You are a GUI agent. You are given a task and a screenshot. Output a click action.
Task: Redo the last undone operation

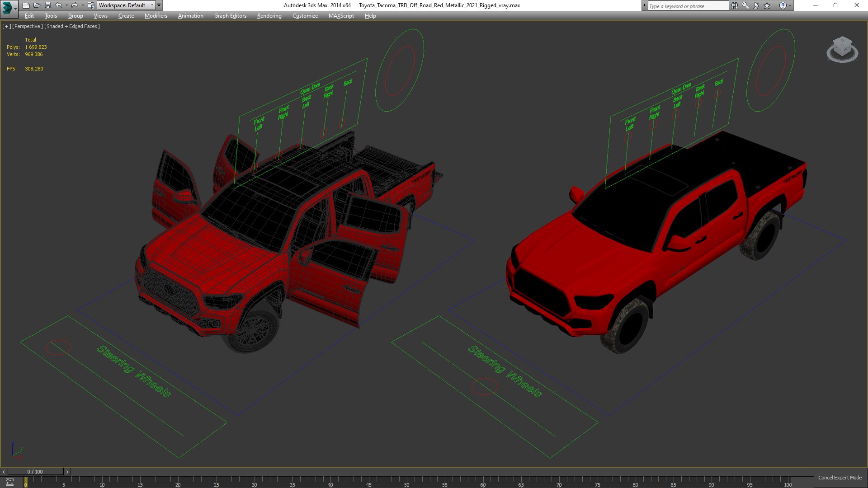coord(75,5)
